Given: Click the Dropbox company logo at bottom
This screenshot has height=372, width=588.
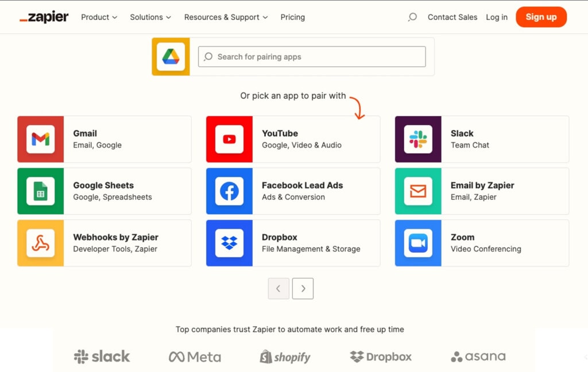Looking at the screenshot, I should tap(381, 356).
